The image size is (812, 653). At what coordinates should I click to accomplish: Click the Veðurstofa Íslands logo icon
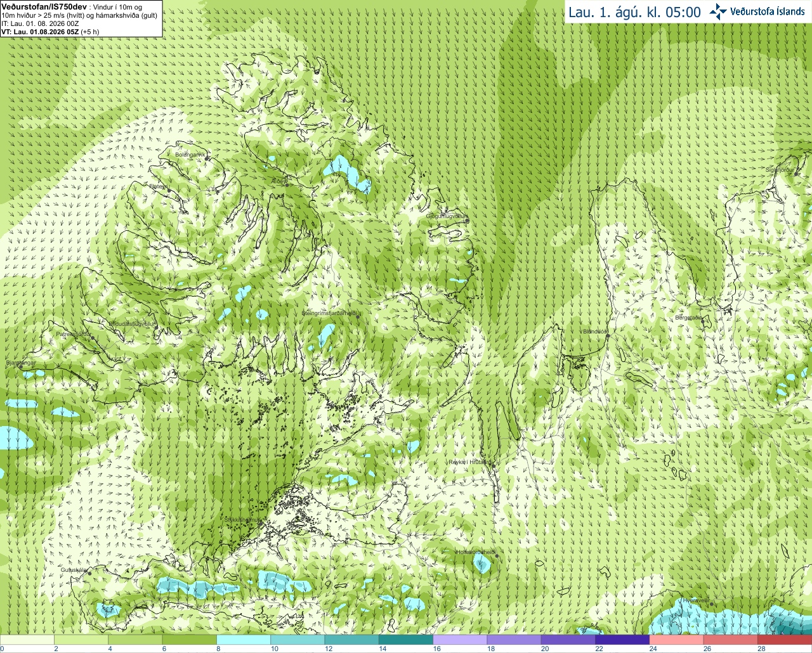coord(718,11)
